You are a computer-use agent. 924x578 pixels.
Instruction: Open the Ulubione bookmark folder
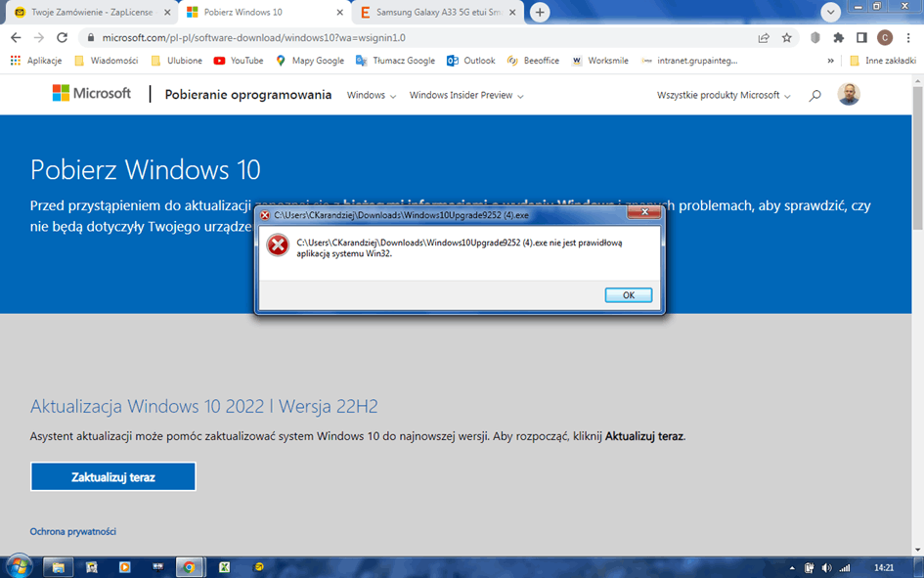[x=177, y=61]
